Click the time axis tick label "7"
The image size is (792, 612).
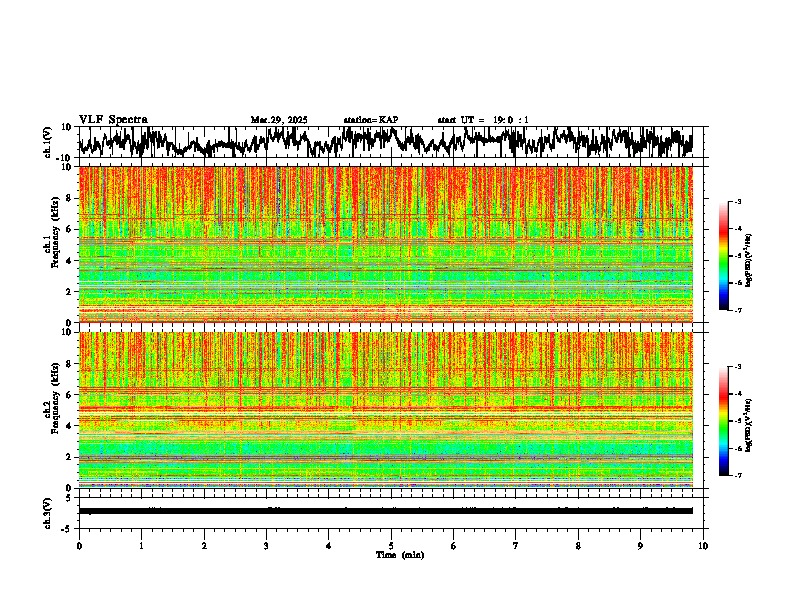[516, 546]
